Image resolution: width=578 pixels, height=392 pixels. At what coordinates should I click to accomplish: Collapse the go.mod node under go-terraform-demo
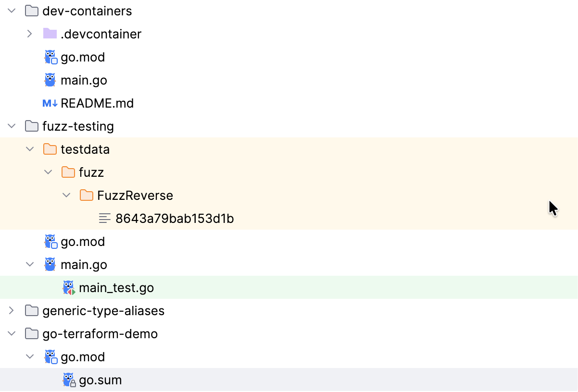point(29,356)
